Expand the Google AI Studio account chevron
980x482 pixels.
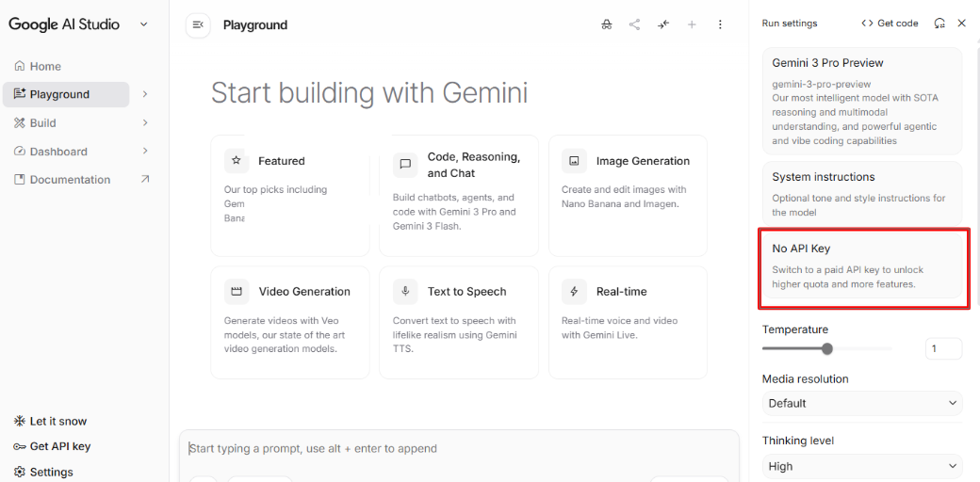pos(144,24)
